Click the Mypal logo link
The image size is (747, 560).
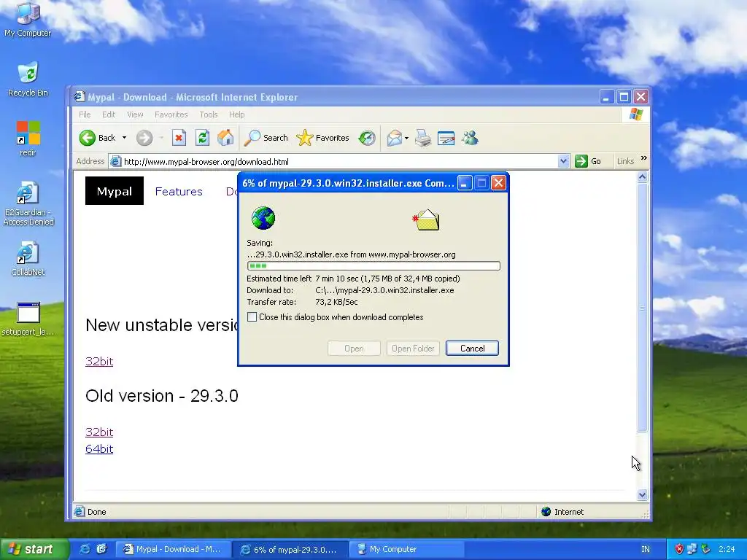[x=115, y=191]
